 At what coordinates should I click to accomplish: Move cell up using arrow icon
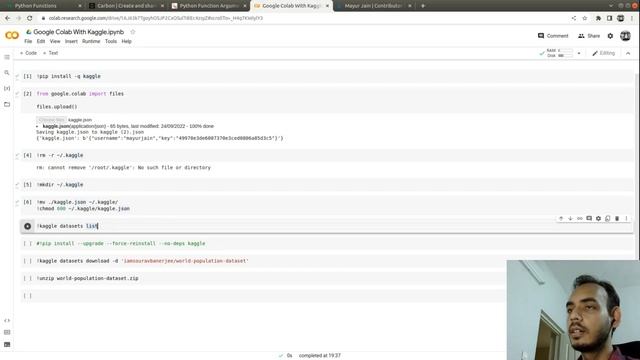[x=561, y=218]
